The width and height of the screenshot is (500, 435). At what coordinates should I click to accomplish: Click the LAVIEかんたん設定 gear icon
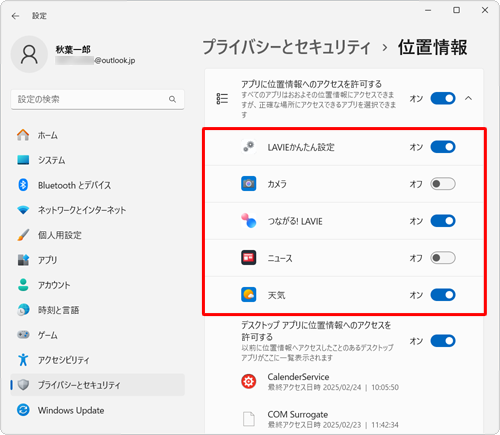(249, 147)
